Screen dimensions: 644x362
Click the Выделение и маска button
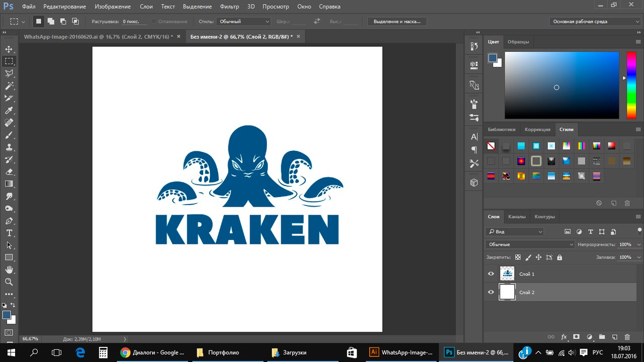(x=397, y=22)
